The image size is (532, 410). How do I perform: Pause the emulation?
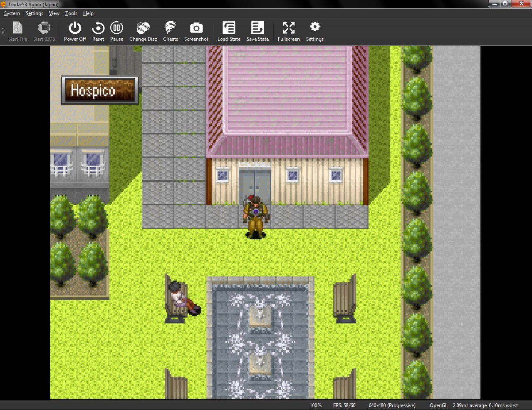[x=116, y=32]
